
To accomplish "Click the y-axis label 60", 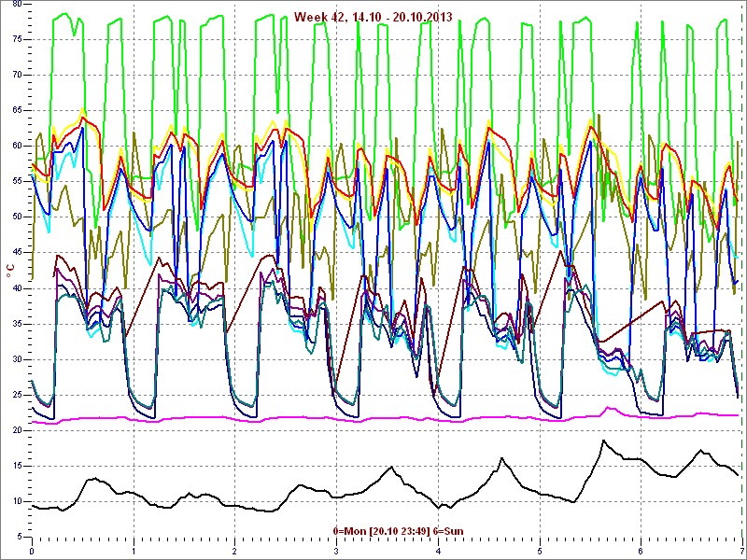I will point(16,146).
